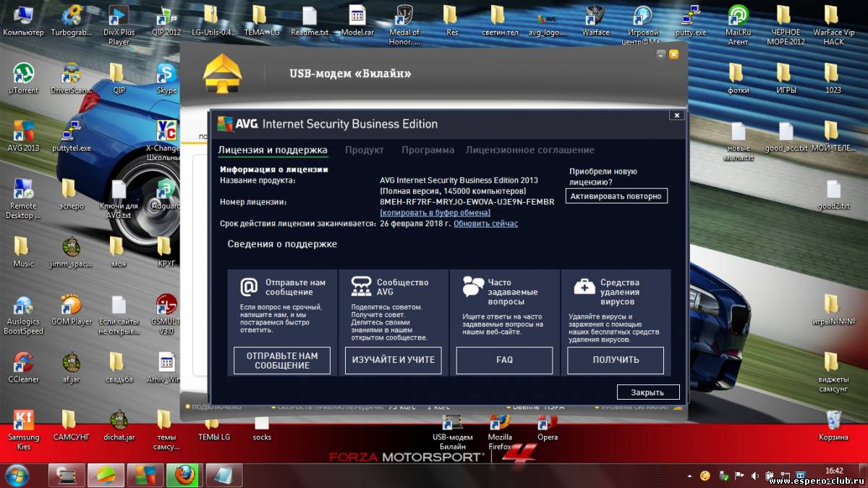
Task: Click the FAQ speech bubbles icon
Action: 473,287
